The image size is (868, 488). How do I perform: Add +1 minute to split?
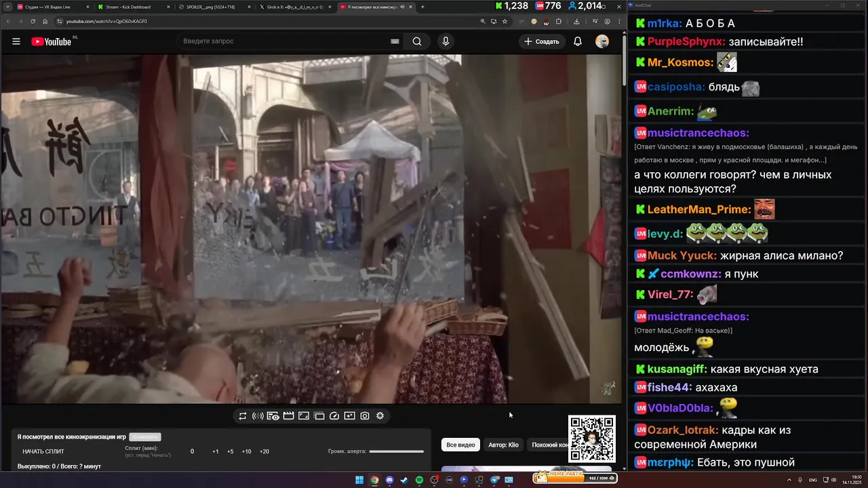(215, 451)
